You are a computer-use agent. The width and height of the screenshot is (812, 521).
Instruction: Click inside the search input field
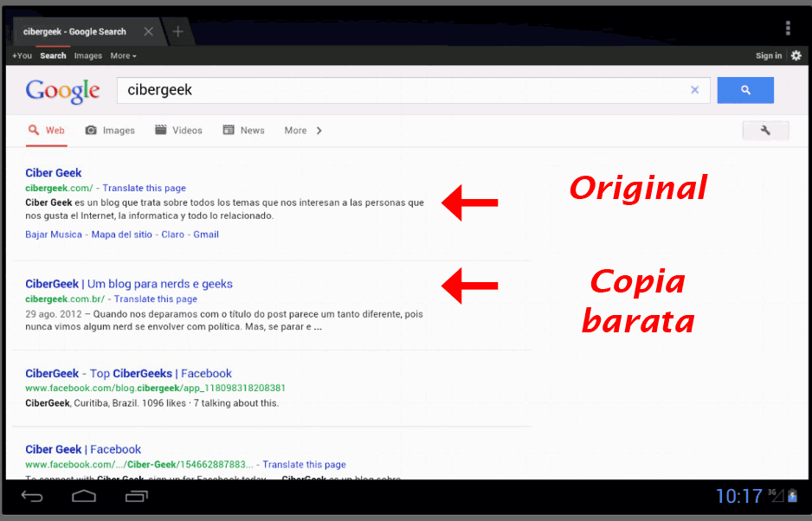(x=346, y=89)
